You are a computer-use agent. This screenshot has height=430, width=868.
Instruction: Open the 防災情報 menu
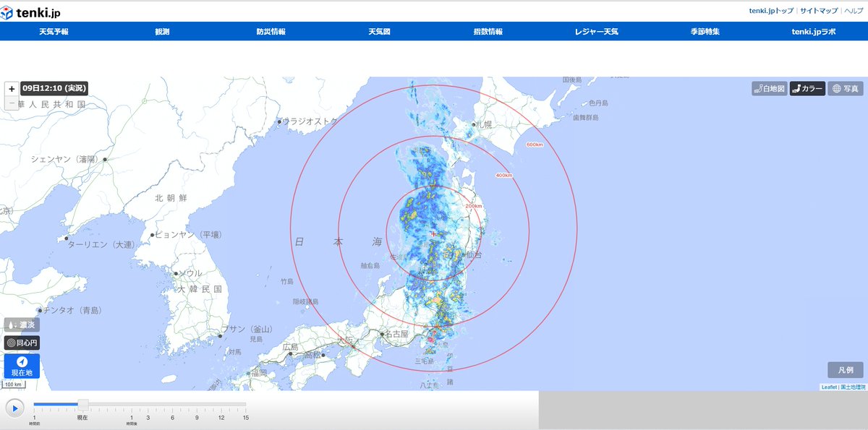pos(271,32)
